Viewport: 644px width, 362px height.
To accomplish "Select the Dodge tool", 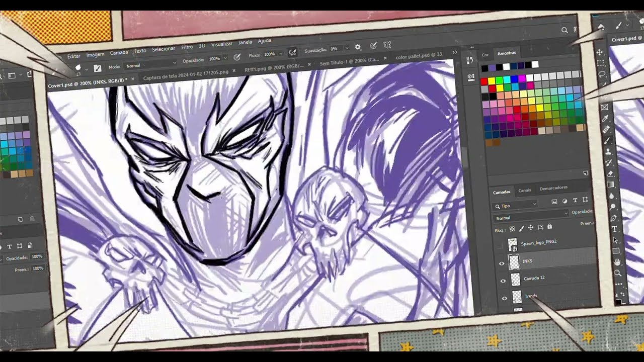I will (x=612, y=207).
